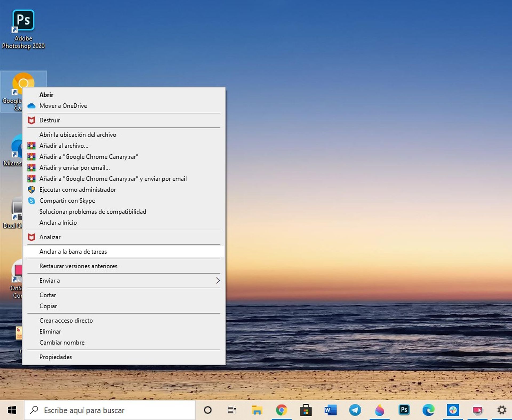Launch Google Chrome from the taskbar

(282, 410)
